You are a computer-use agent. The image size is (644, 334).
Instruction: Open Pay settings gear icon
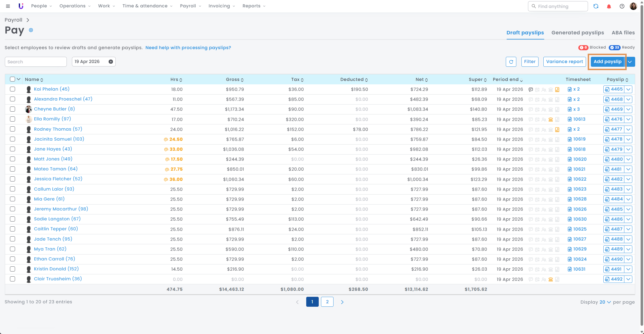click(31, 30)
